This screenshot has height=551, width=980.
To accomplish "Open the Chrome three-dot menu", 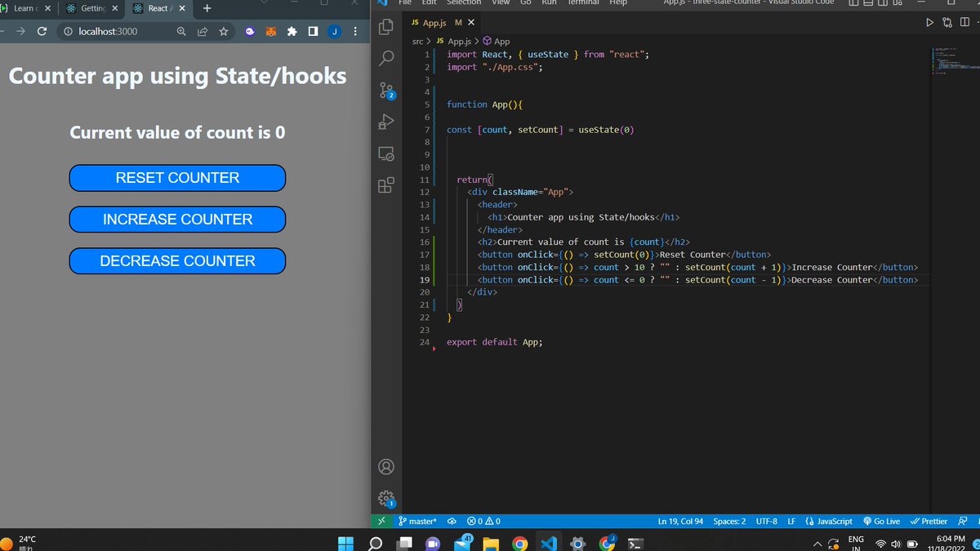I will point(354,32).
